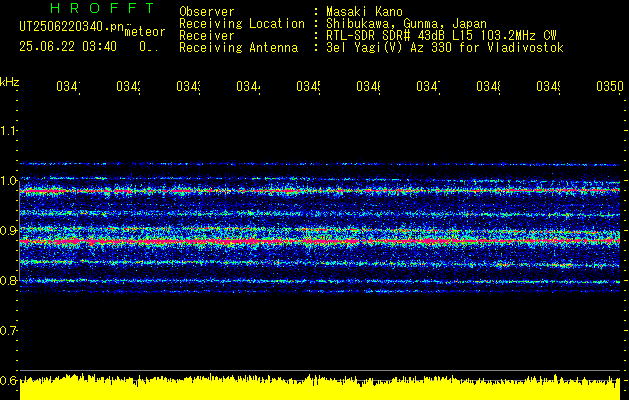Click the 0342 time marker

pyautogui.click(x=128, y=86)
